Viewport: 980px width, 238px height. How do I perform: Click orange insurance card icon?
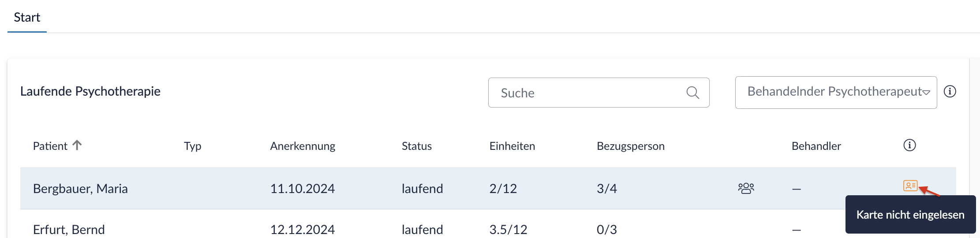click(910, 186)
